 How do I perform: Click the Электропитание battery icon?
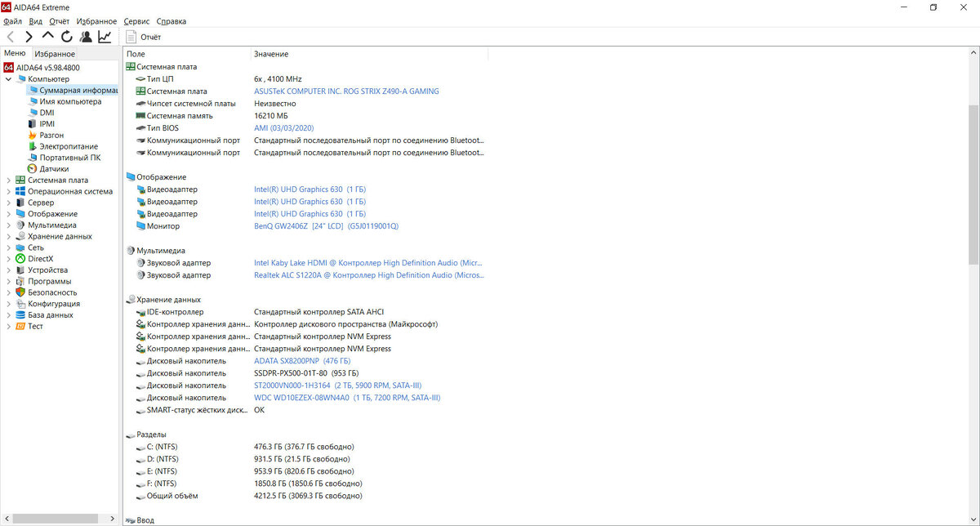tap(33, 147)
